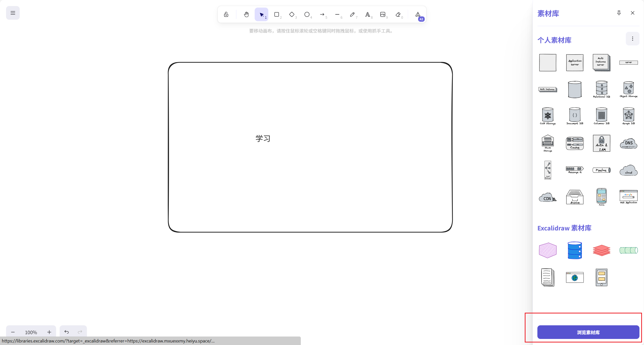Insert the Load Balancer item

tap(548, 170)
